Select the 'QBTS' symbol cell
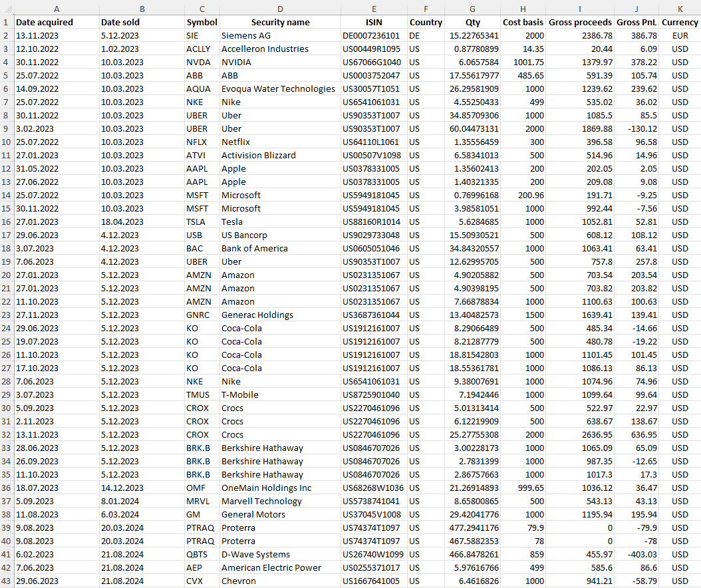This screenshot has height=588, width=701. coord(202,555)
